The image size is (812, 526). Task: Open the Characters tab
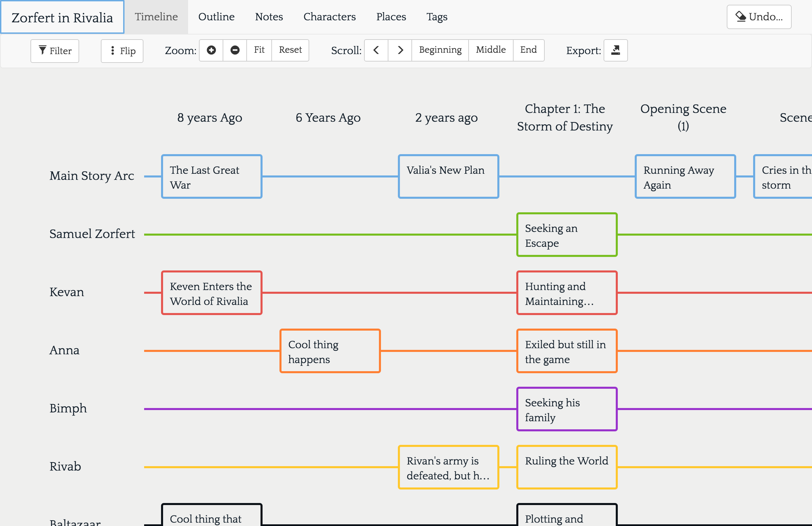click(329, 17)
